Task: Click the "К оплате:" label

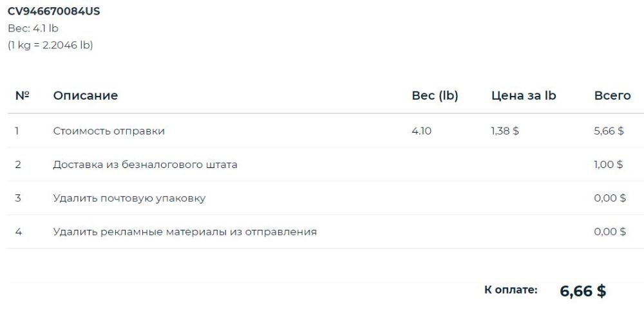Action: (511, 290)
